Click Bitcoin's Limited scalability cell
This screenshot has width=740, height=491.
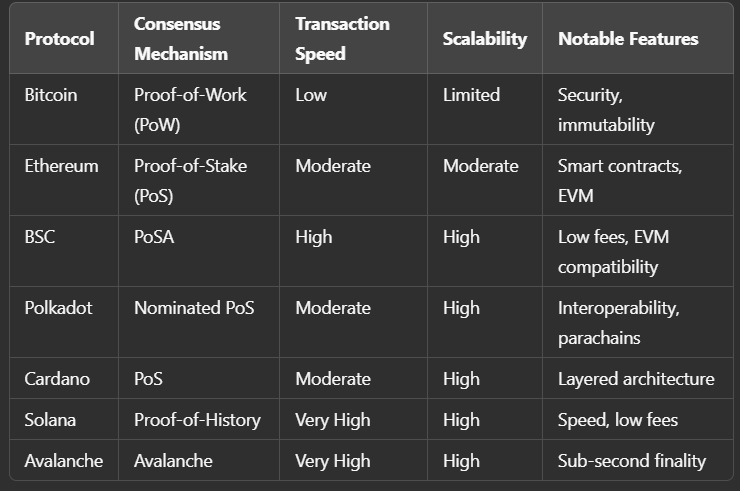point(471,95)
